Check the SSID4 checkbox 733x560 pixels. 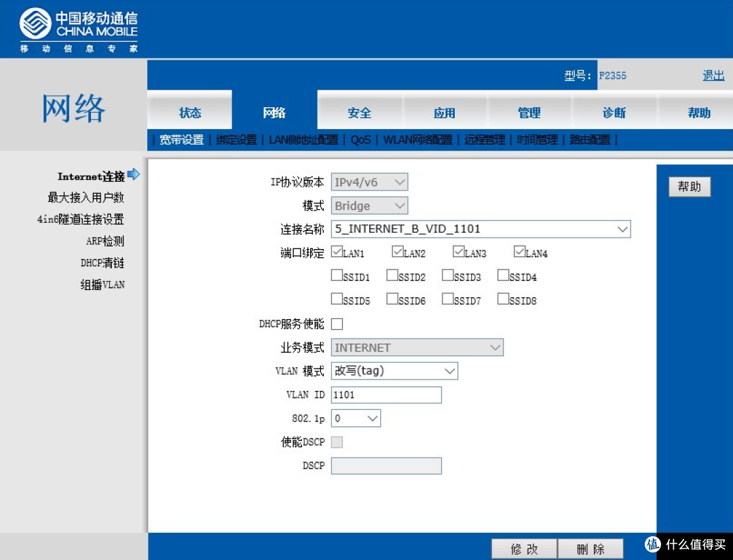(x=503, y=275)
